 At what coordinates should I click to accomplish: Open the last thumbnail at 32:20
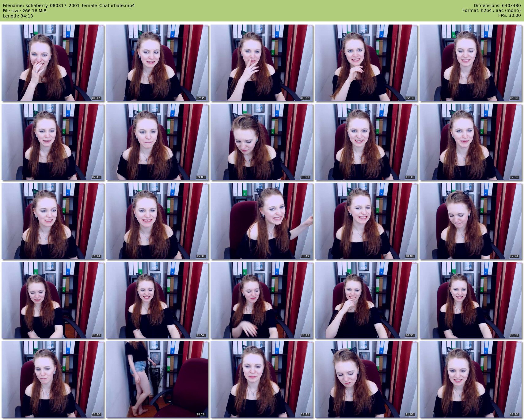pyautogui.click(x=471, y=379)
